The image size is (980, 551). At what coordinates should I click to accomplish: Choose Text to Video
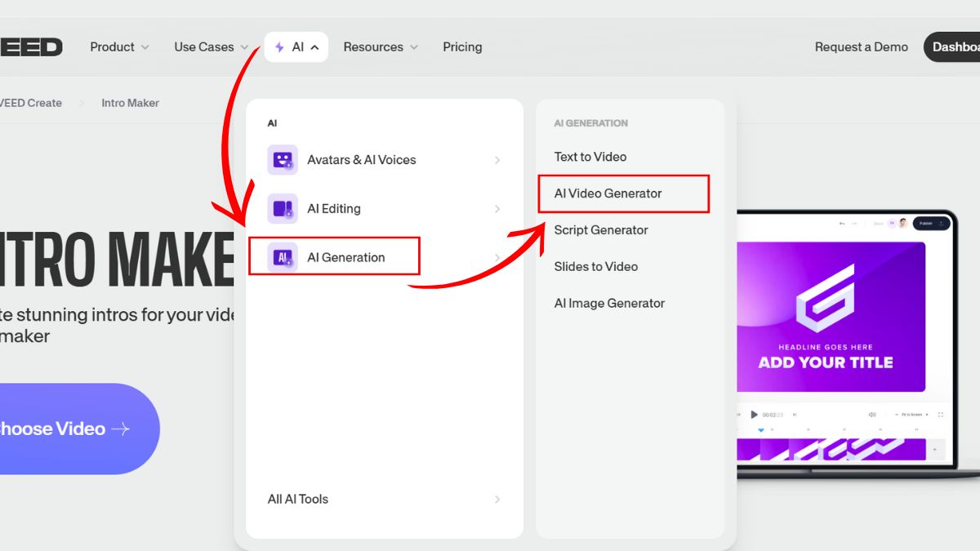pyautogui.click(x=590, y=157)
